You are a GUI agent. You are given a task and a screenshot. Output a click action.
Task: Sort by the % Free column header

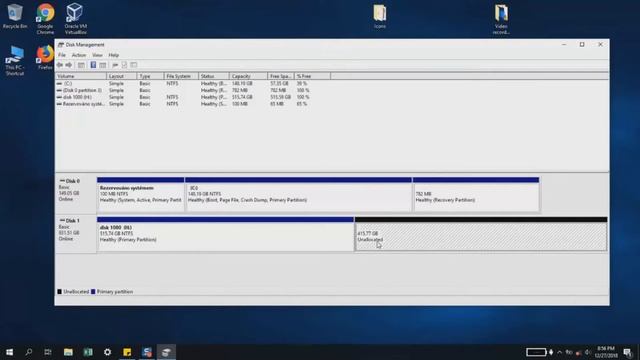pyautogui.click(x=312, y=76)
